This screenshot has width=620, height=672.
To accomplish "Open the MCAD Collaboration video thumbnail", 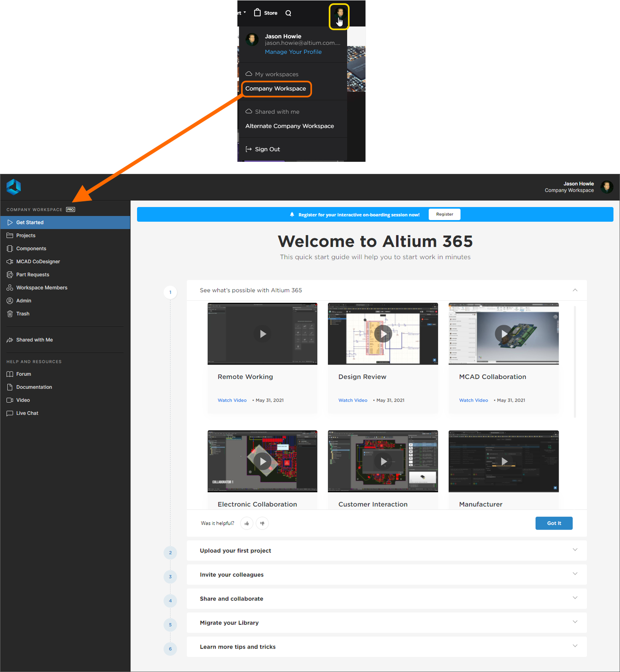I will point(504,334).
